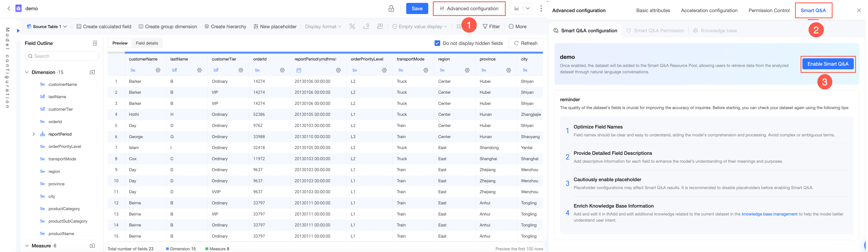Open the customerName column settings gear
Screen dimensions: 868x252
[158, 70]
